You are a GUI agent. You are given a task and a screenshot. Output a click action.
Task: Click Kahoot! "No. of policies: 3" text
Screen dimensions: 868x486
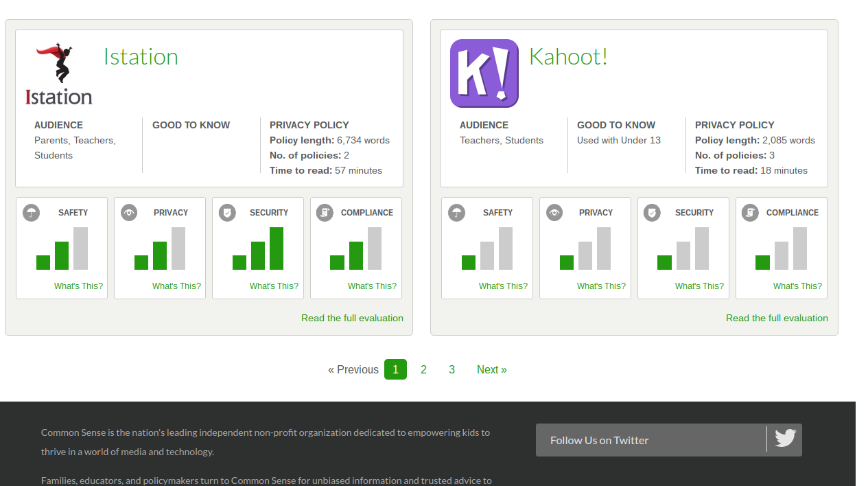click(x=735, y=155)
